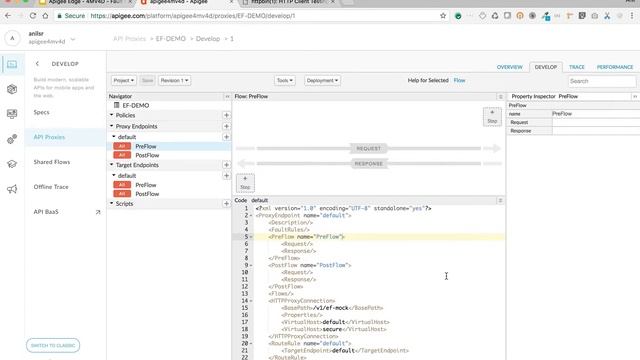Switch to the TRACE tab

tap(577, 67)
